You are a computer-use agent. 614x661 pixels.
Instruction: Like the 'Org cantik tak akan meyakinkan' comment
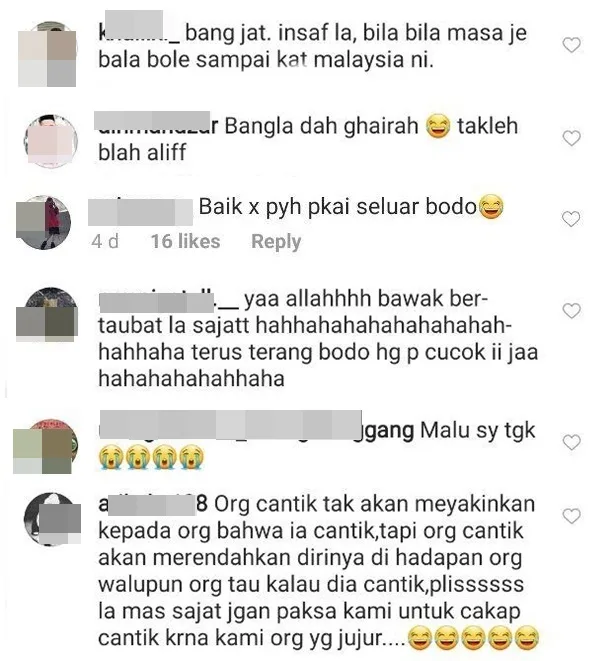(571, 516)
